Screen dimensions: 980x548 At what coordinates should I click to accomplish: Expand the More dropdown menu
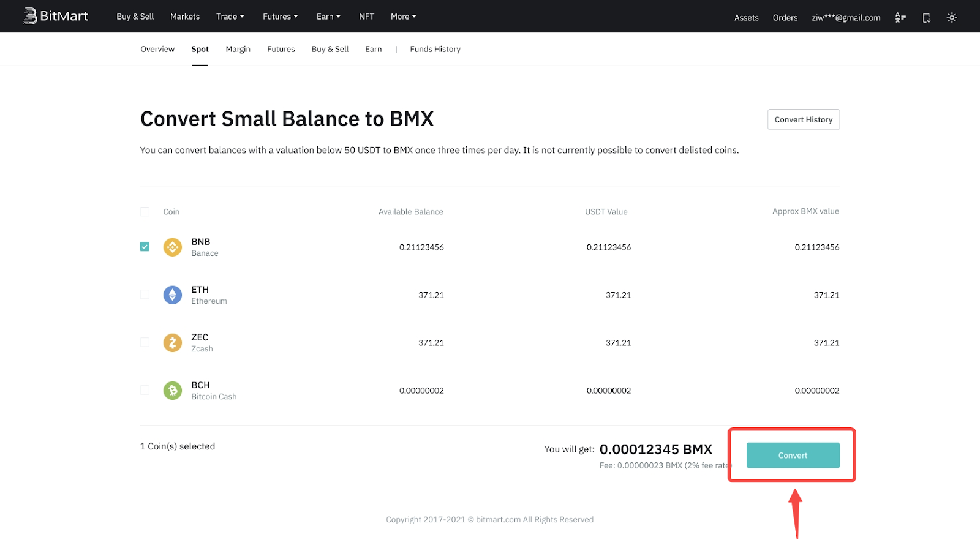[x=404, y=17]
